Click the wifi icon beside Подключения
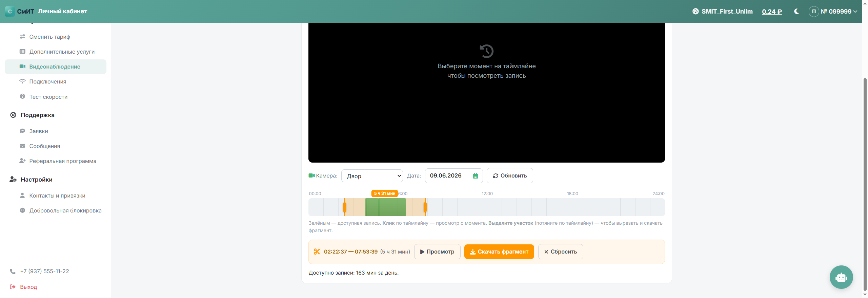 coord(22,81)
